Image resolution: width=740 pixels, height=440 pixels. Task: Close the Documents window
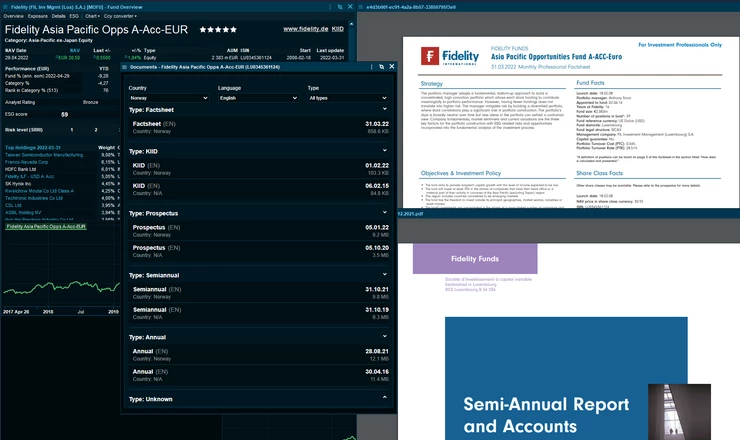392,67
